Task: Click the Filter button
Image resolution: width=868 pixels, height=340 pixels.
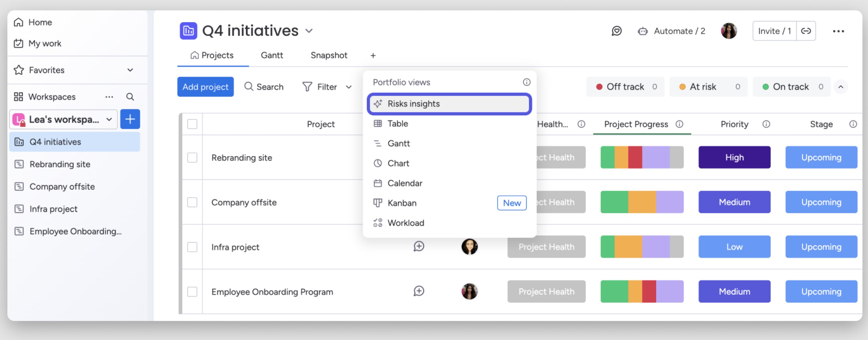Action: (x=320, y=87)
